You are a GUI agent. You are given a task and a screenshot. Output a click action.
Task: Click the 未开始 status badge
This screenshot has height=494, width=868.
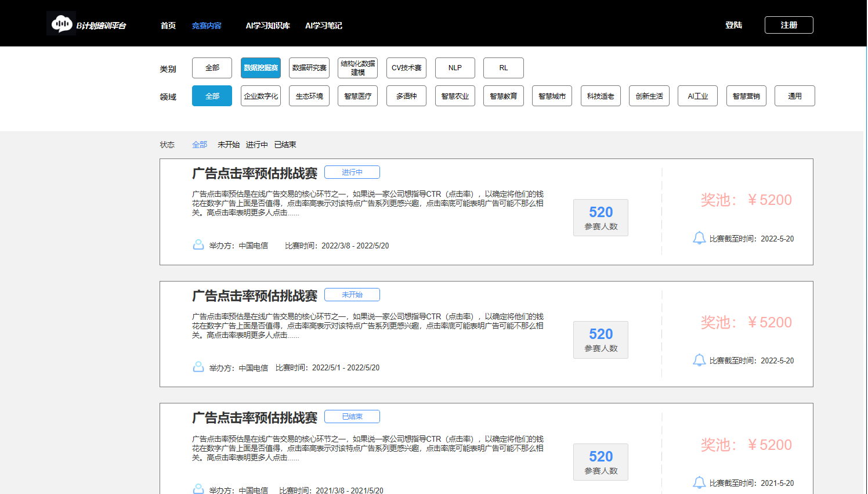click(352, 295)
